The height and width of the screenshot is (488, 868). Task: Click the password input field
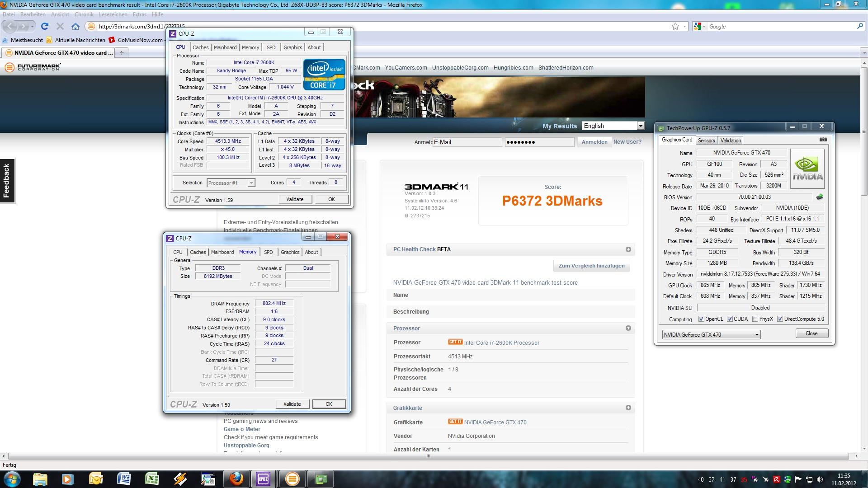tap(539, 142)
